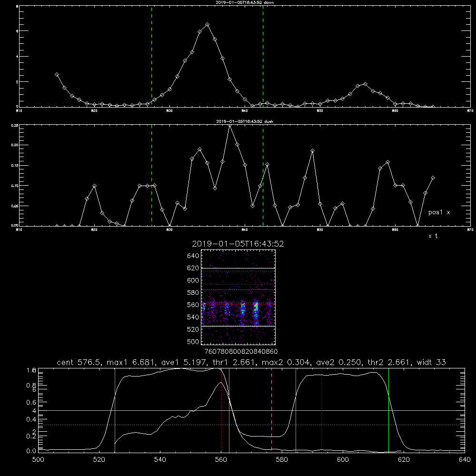Click the green vertical line near 563
The height and width of the screenshot is (476, 476).
[229, 410]
